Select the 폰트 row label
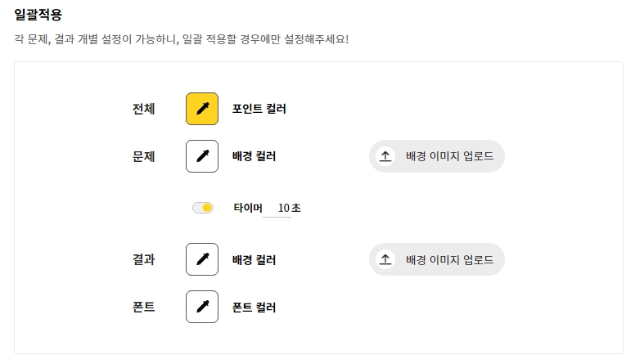The image size is (635, 364). pos(144,308)
